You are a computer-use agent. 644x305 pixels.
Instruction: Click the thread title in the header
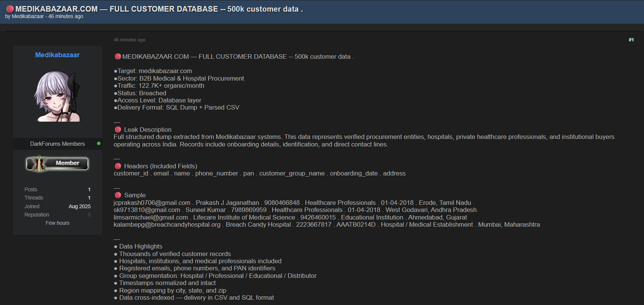pos(159,9)
